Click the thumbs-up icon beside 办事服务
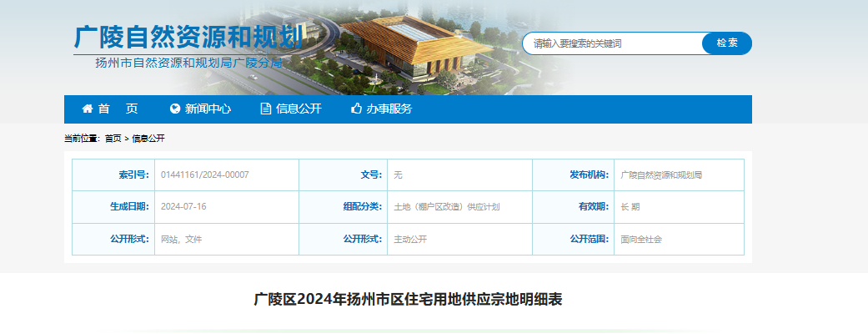This screenshot has width=868, height=334. click(x=357, y=109)
